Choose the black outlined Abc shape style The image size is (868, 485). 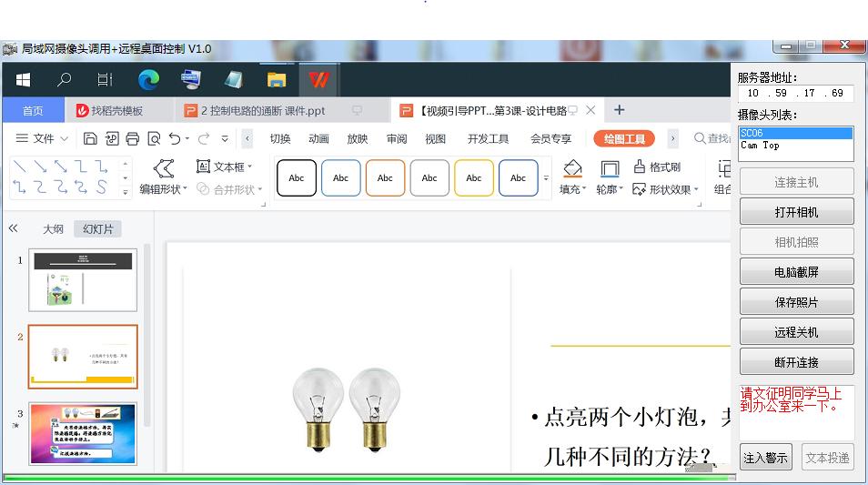(297, 177)
